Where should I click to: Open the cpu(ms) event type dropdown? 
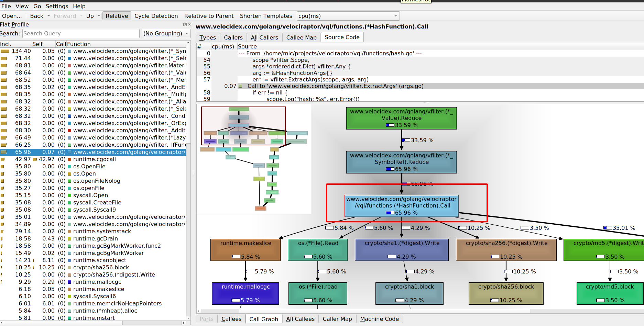(x=348, y=16)
